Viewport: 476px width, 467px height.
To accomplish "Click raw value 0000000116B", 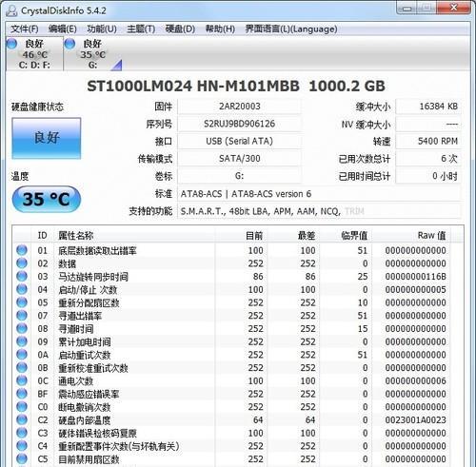I will pos(416,277).
